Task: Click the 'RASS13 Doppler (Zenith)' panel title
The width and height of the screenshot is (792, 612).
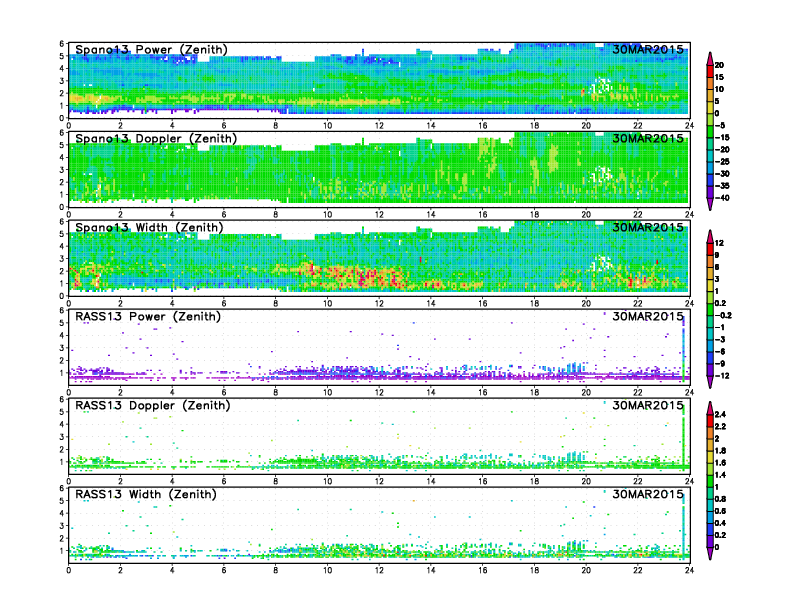Action: pos(153,405)
